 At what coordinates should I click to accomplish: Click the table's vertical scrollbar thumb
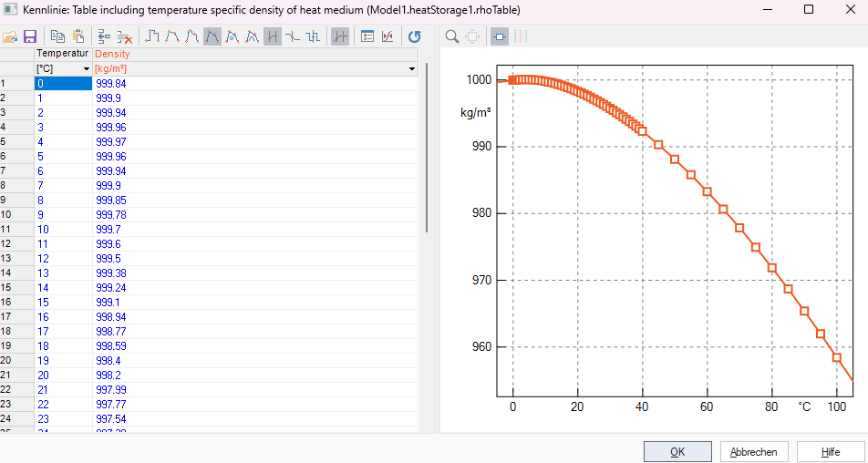[x=427, y=147]
